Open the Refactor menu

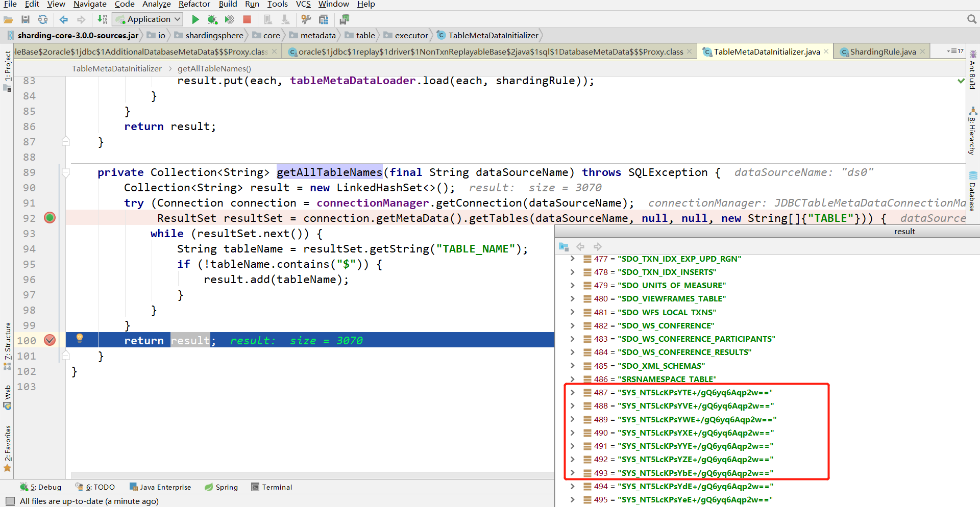194,4
